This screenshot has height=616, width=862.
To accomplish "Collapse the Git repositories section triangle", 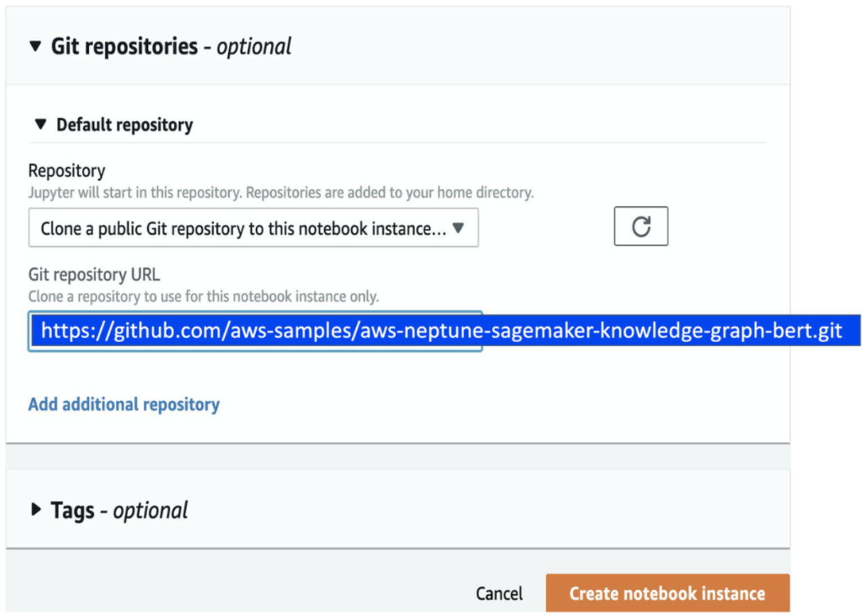I will pos(35,46).
